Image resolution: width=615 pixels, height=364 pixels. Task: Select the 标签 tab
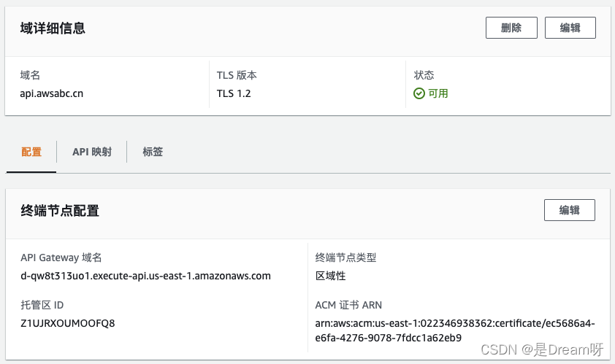pos(153,152)
